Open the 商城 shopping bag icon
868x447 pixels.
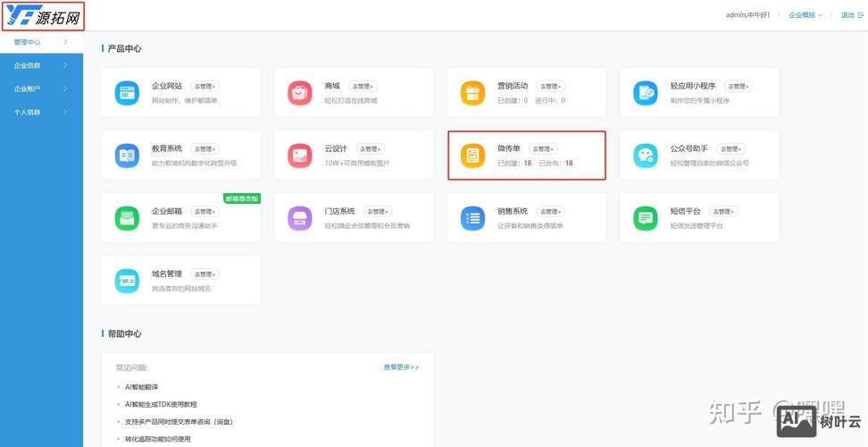tap(299, 93)
